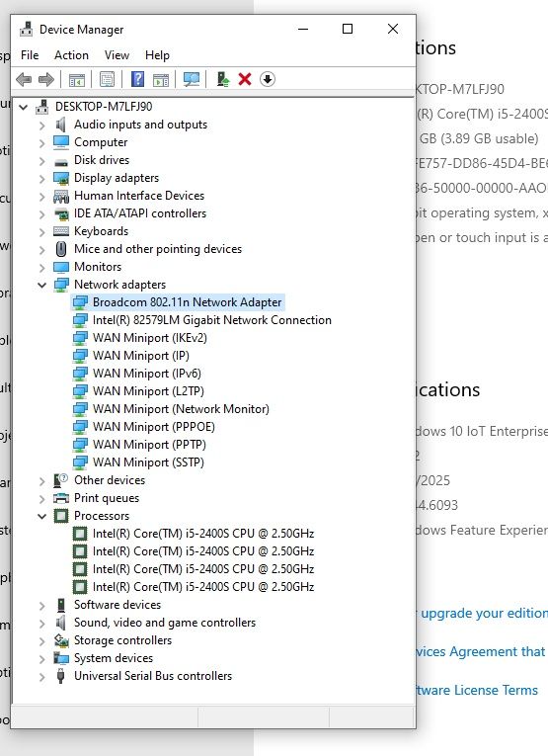Click the blue Help question-mark icon
The height and width of the screenshot is (756, 548).
137,79
